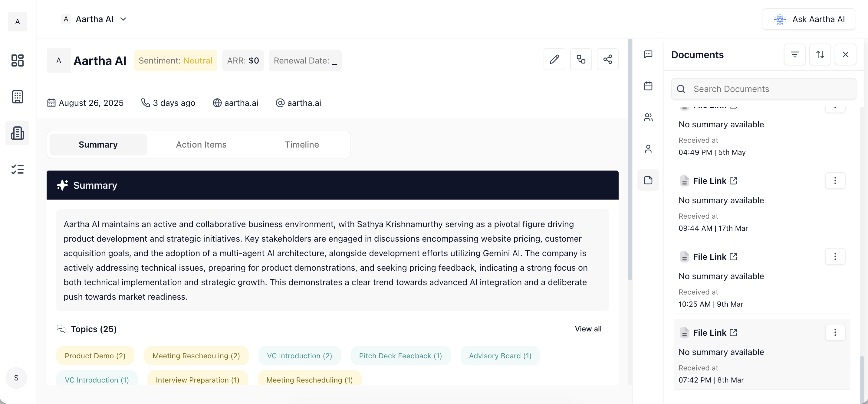
Task: Open the merge accounts icon button
Action: (580, 60)
